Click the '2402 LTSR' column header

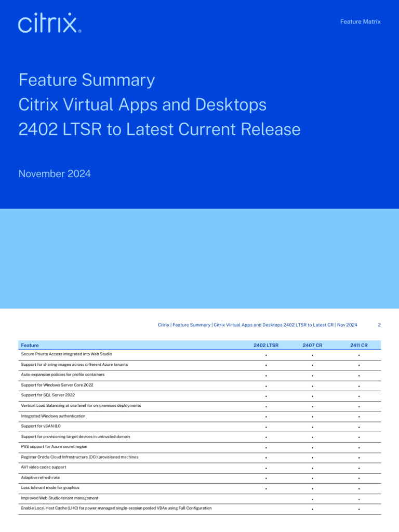point(266,345)
